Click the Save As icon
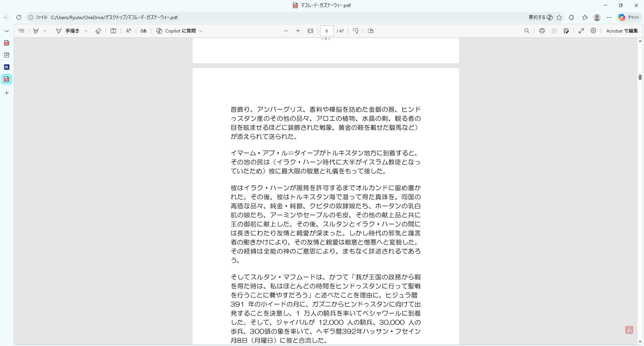This screenshot has width=644, height=346. pyautogui.click(x=566, y=31)
